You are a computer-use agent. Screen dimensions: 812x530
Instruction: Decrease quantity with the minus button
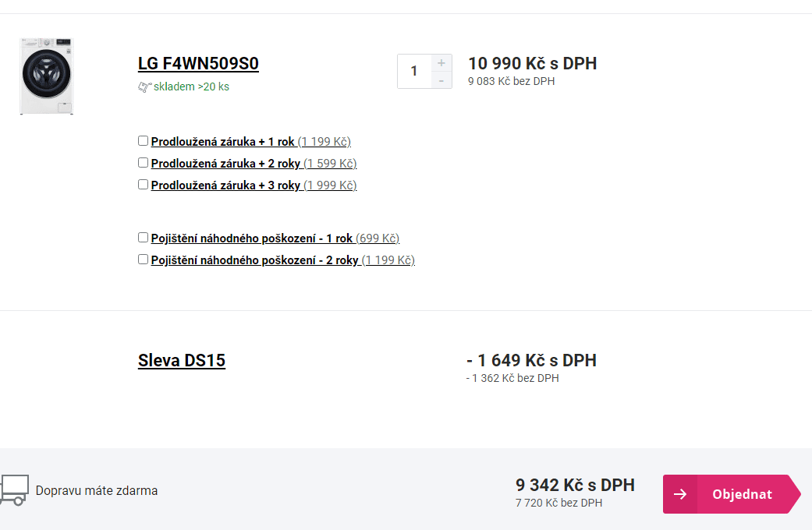(x=441, y=80)
